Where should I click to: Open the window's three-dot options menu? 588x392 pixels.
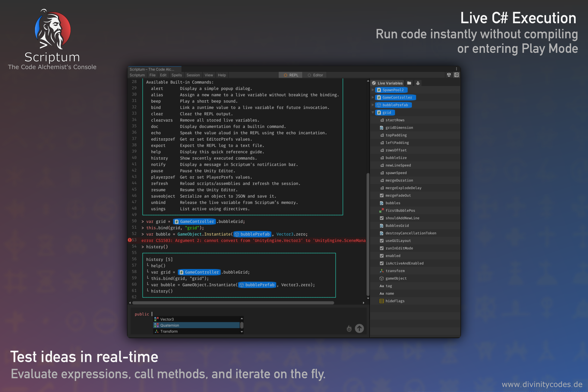click(x=456, y=69)
